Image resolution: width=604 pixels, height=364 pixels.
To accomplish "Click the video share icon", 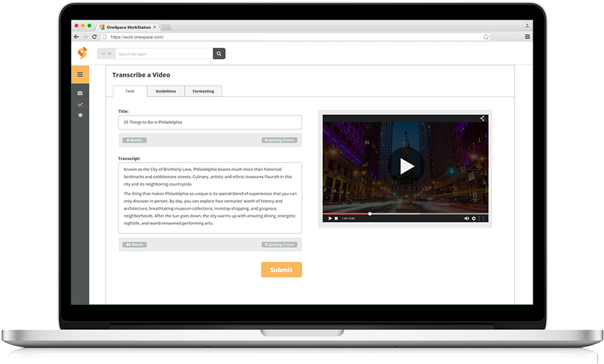I will (482, 118).
